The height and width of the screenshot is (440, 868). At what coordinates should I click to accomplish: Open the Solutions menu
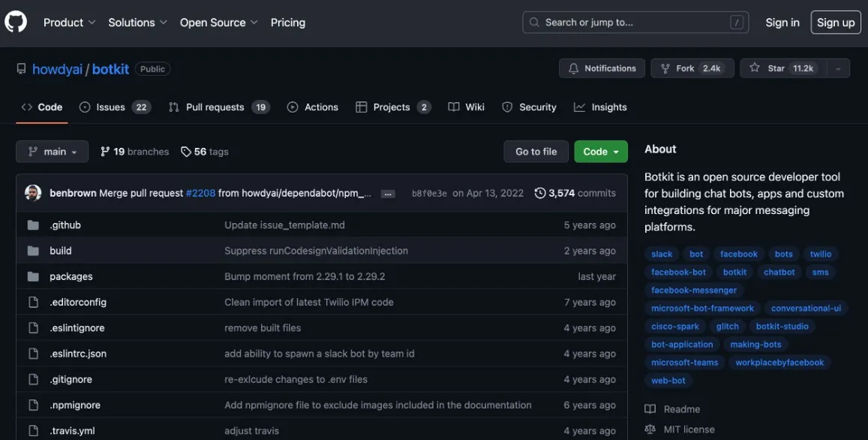137,23
